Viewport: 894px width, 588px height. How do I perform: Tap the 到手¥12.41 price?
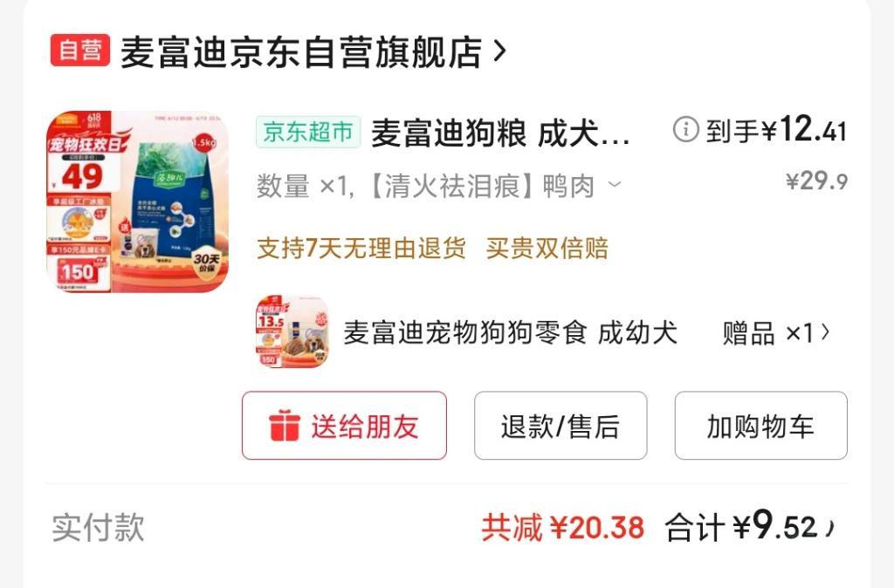776,129
